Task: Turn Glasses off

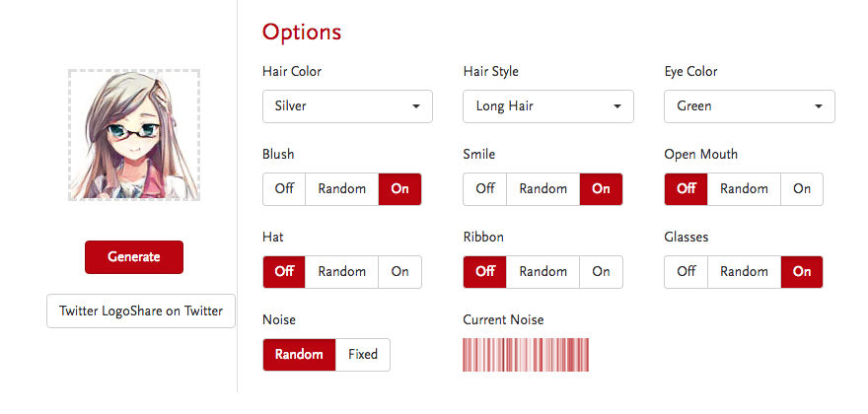Action: [x=687, y=272]
